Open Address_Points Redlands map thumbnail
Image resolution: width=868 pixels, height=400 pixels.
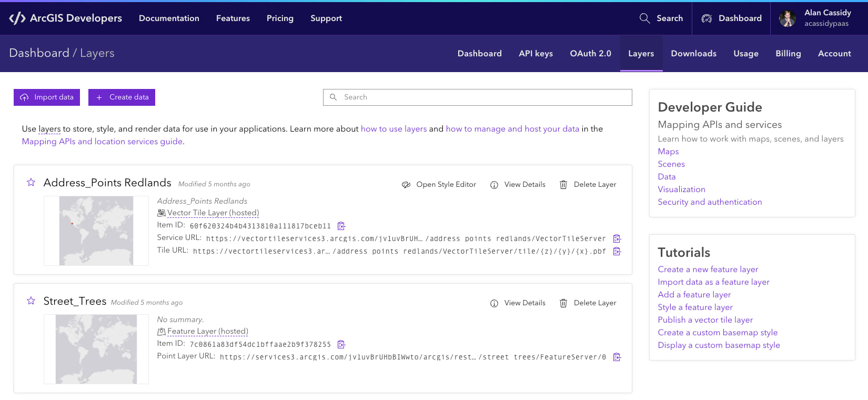[96, 231]
